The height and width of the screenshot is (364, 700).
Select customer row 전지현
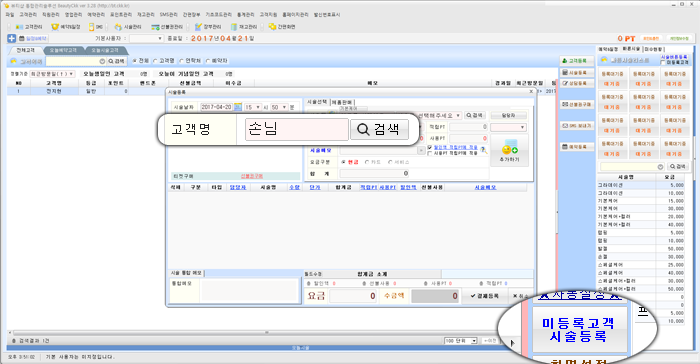click(85, 91)
